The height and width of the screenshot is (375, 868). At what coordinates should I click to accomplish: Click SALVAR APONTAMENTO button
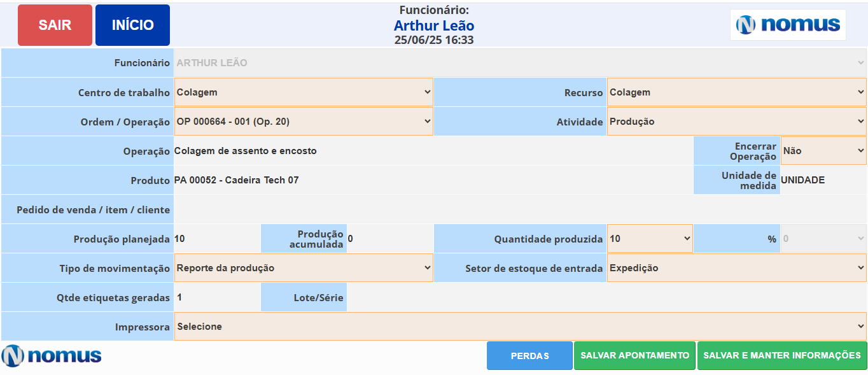coord(634,355)
